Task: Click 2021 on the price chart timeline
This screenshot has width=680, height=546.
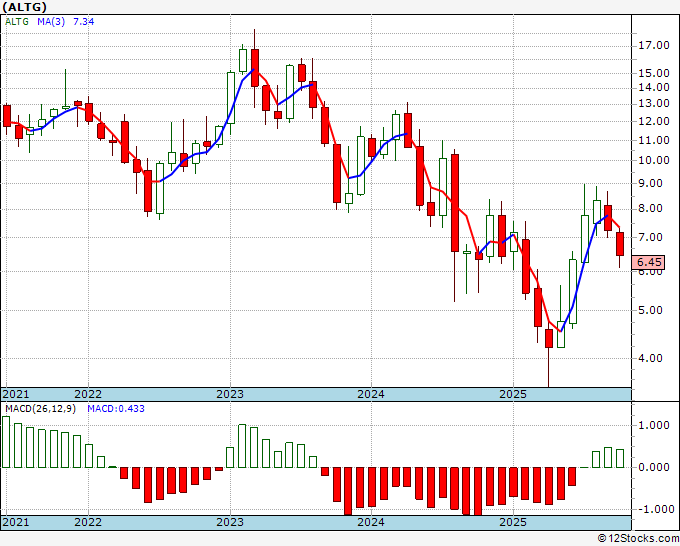Action: pos(16,394)
